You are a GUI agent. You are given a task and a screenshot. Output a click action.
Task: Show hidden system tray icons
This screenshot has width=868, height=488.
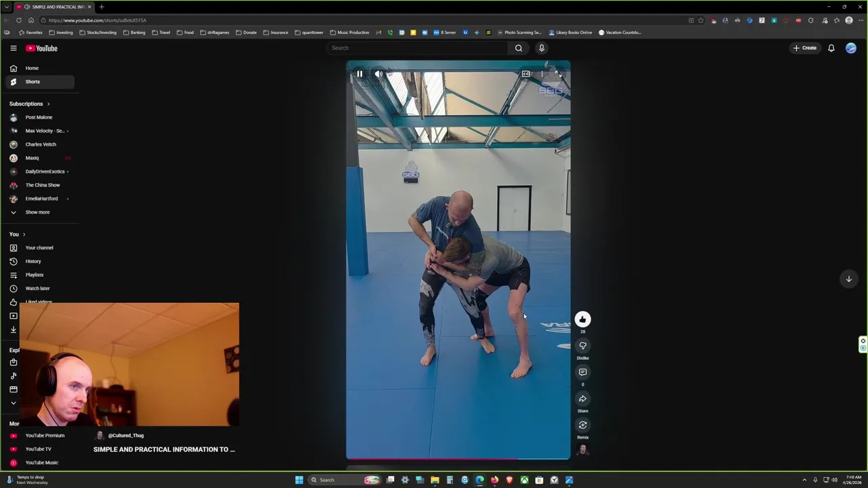(805, 480)
